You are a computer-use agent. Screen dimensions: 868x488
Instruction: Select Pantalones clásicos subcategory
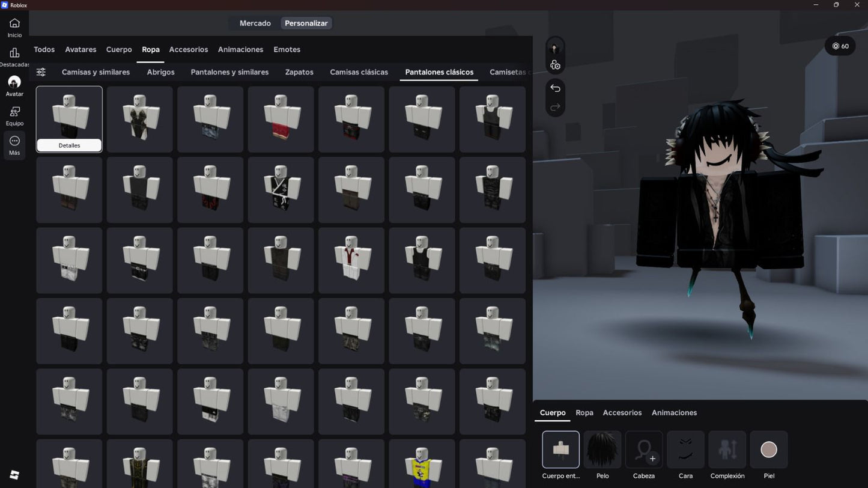tap(439, 72)
